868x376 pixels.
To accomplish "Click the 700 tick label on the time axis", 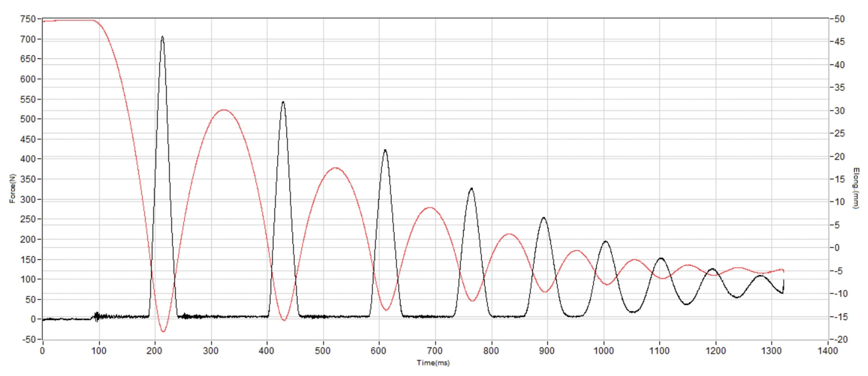I will (435, 351).
